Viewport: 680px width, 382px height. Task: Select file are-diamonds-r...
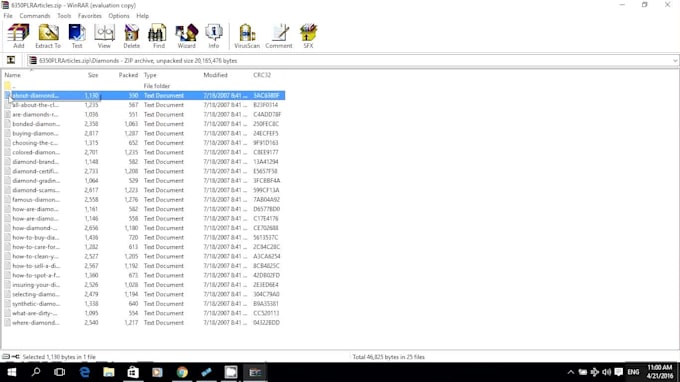click(x=144, y=114)
